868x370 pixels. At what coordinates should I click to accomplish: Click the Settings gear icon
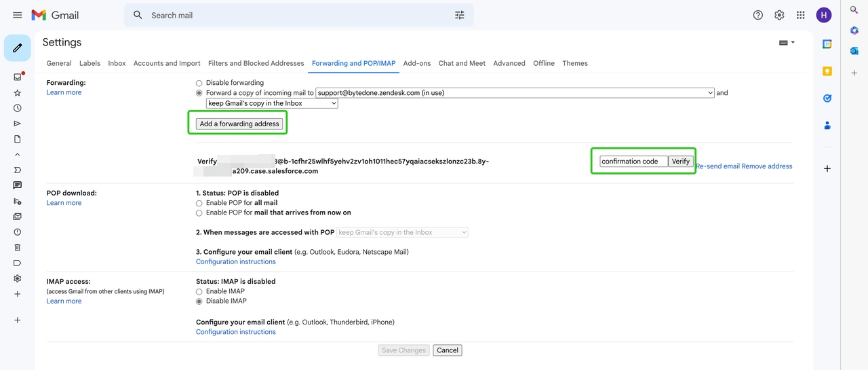click(779, 15)
